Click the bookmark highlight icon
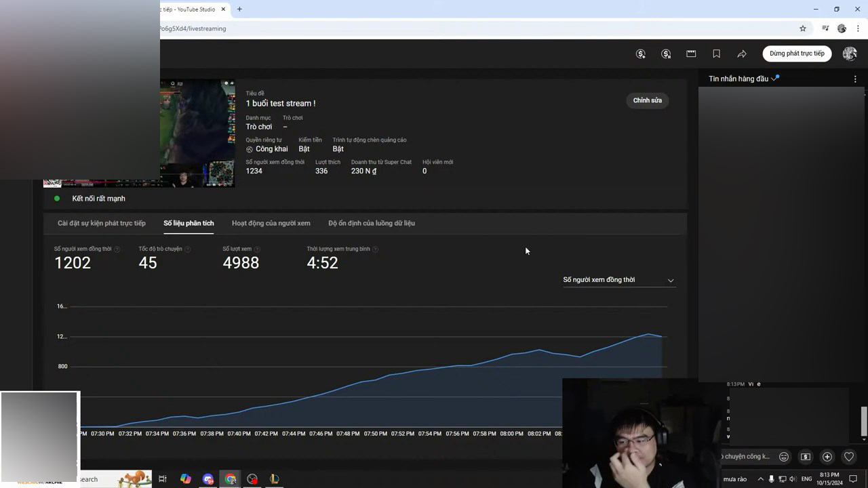This screenshot has width=868, height=488. point(716,54)
